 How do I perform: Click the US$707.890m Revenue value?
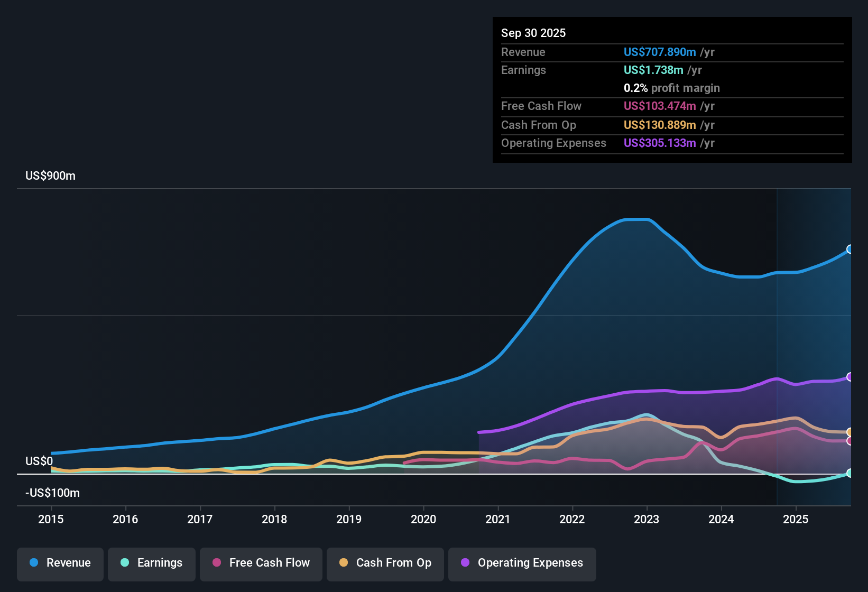click(659, 52)
